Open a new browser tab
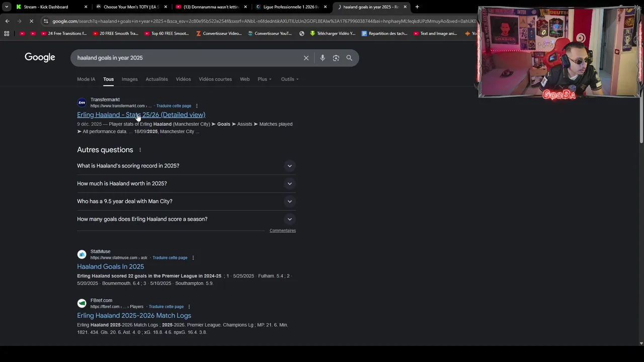The width and height of the screenshot is (644, 362). (417, 7)
